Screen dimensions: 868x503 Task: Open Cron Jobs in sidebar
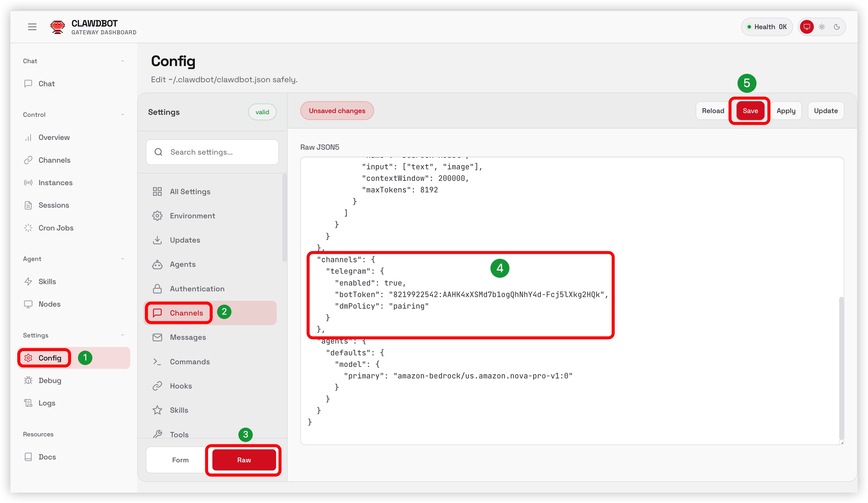coord(55,228)
